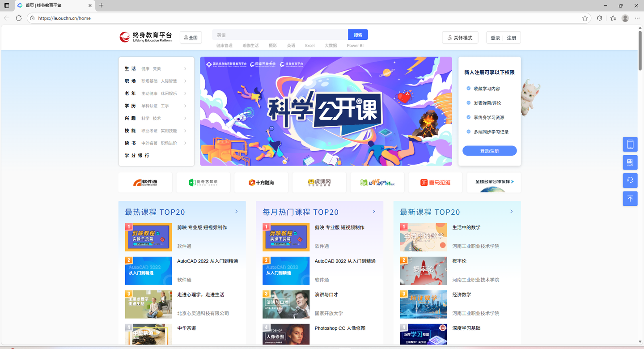Reload the page with the refresh icon
Screen dimensions: 644x349
(19, 18)
